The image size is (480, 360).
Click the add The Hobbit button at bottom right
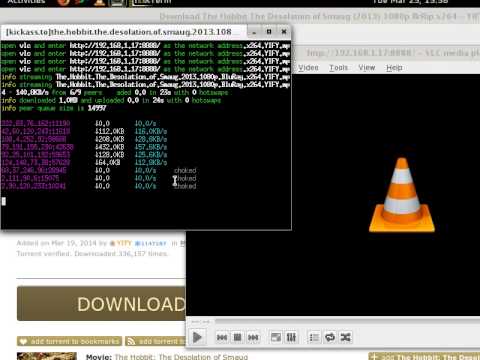coord(424,356)
